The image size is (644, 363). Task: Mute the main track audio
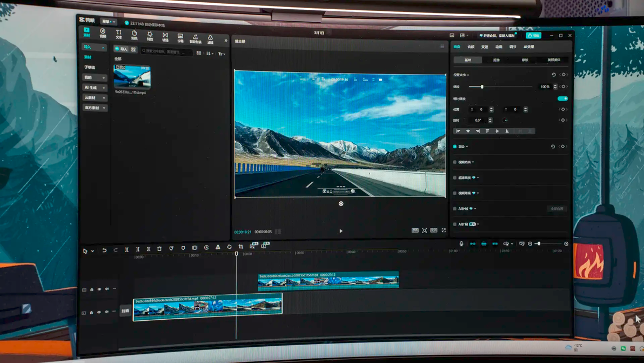(x=107, y=312)
